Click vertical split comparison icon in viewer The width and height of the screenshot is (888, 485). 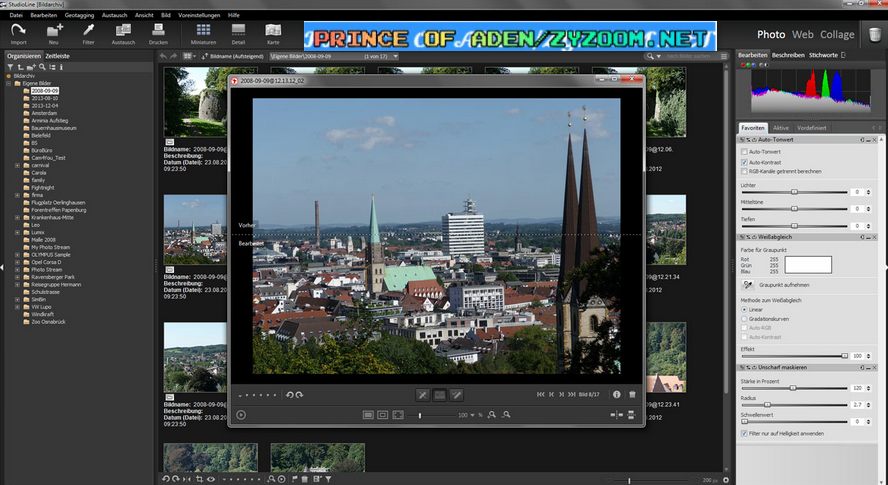[616, 415]
